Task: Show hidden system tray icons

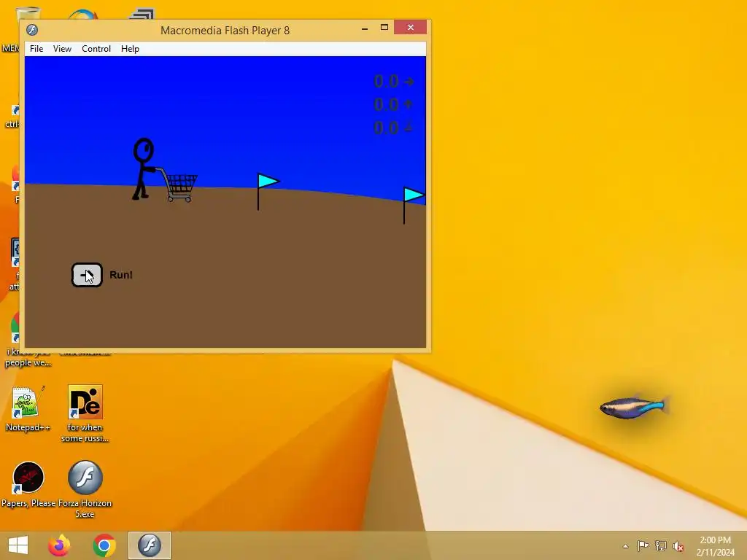Action: (x=625, y=546)
